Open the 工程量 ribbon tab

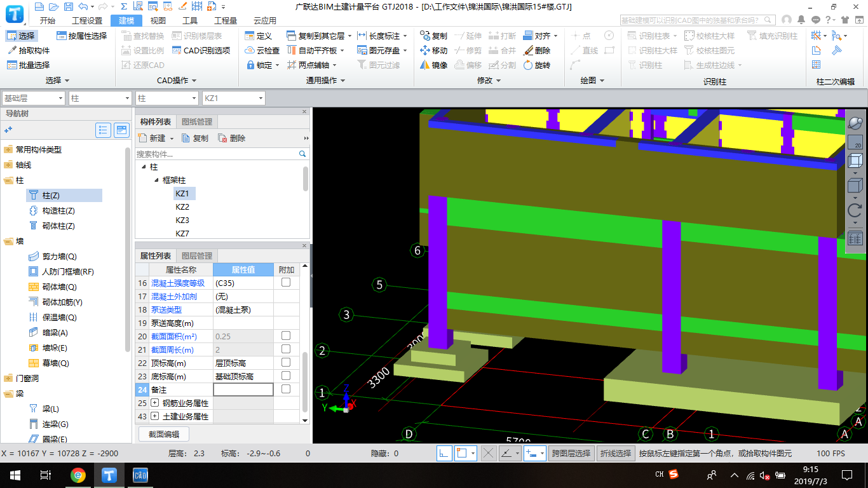226,20
